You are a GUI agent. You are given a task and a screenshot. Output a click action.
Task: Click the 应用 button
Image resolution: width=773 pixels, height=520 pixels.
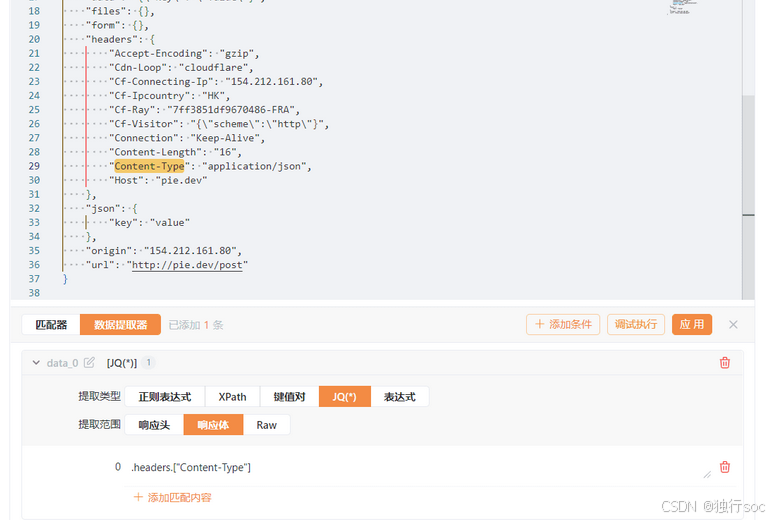(x=692, y=324)
